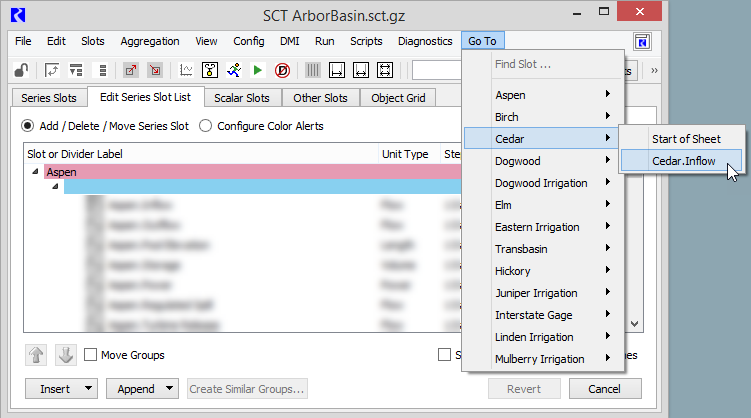Click the toolbar text input field

[438, 71]
